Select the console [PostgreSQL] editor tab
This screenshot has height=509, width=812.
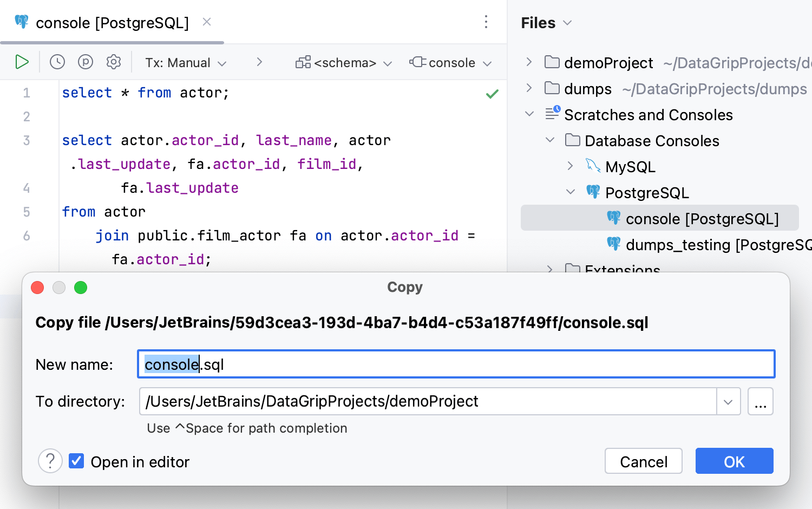click(112, 23)
